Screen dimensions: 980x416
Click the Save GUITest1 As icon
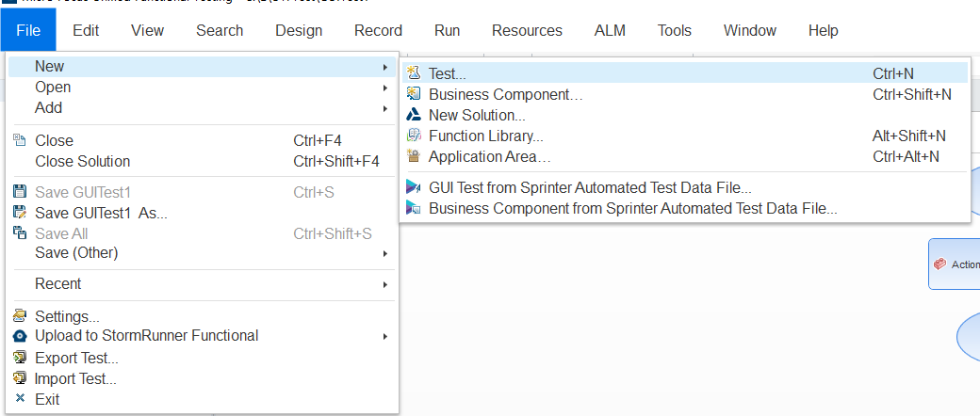[x=20, y=213]
